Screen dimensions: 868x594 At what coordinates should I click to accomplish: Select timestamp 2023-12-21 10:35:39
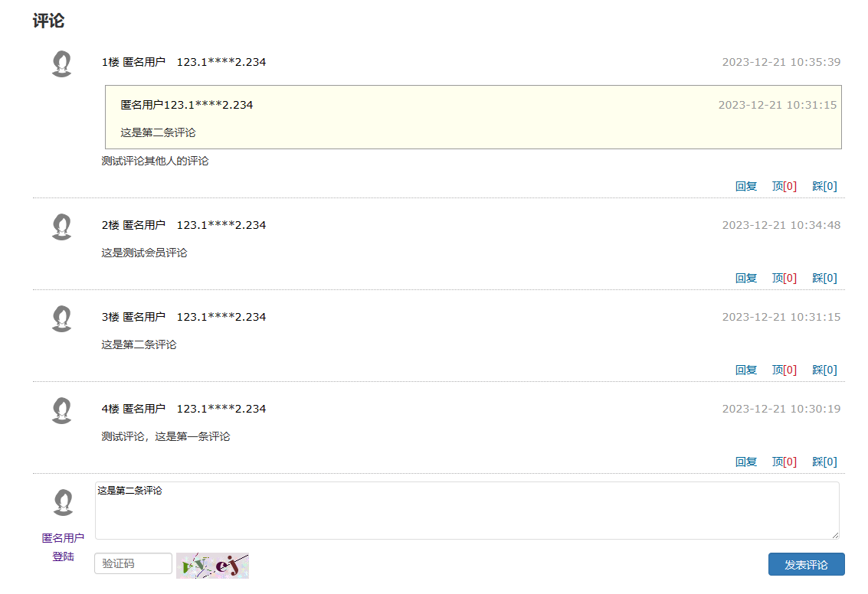click(x=781, y=62)
